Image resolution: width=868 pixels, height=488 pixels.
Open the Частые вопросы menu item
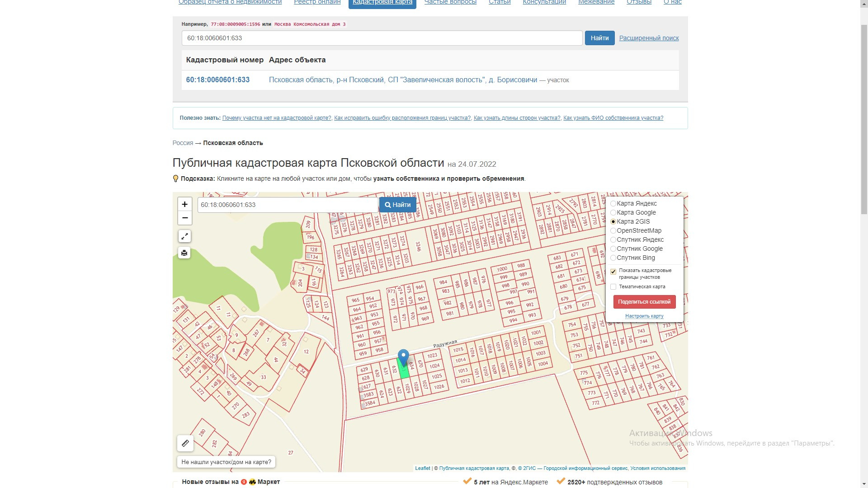point(450,2)
